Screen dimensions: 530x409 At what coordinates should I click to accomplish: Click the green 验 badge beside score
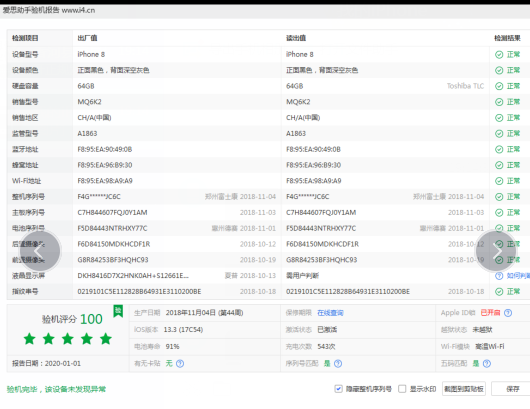tap(118, 311)
